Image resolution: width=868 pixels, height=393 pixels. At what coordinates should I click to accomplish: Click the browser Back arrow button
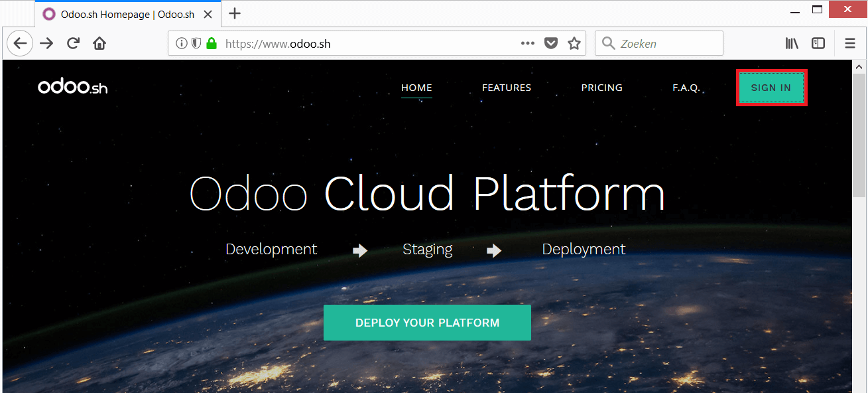[x=20, y=44]
